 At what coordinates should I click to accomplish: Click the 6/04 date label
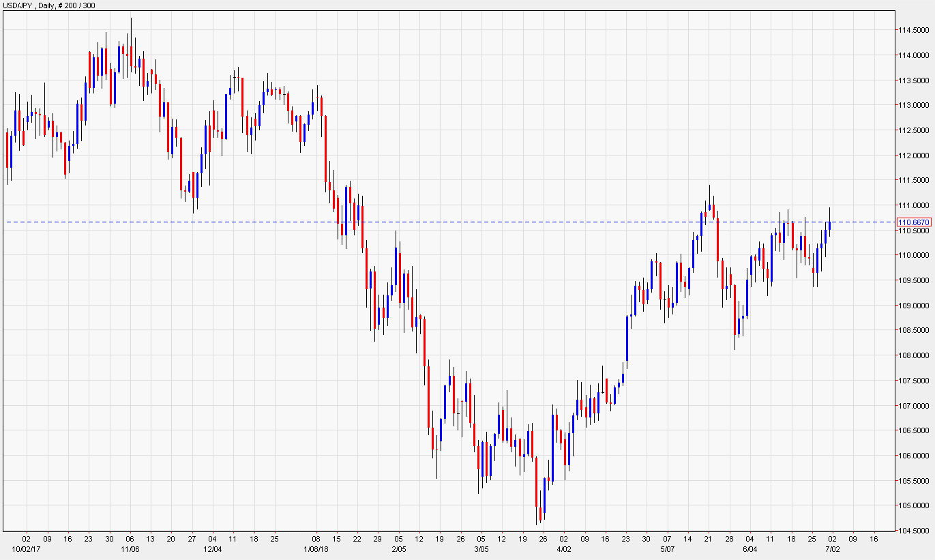pos(750,549)
